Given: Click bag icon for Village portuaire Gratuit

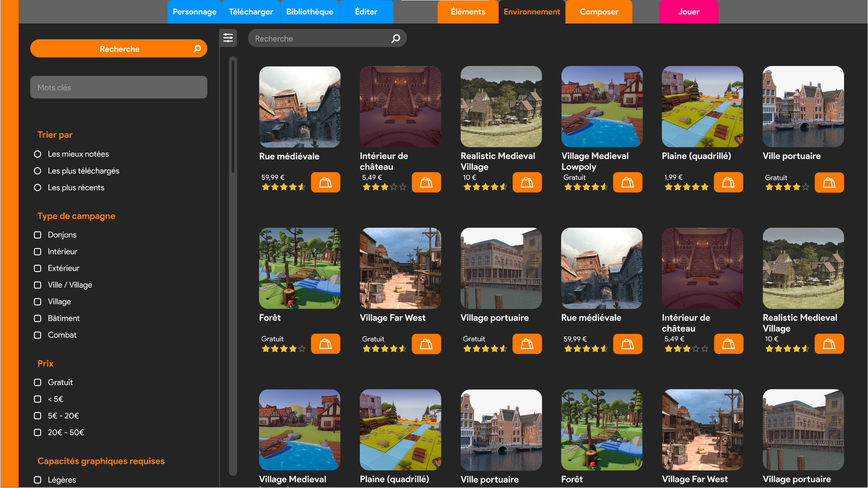Looking at the screenshot, I should click(527, 344).
